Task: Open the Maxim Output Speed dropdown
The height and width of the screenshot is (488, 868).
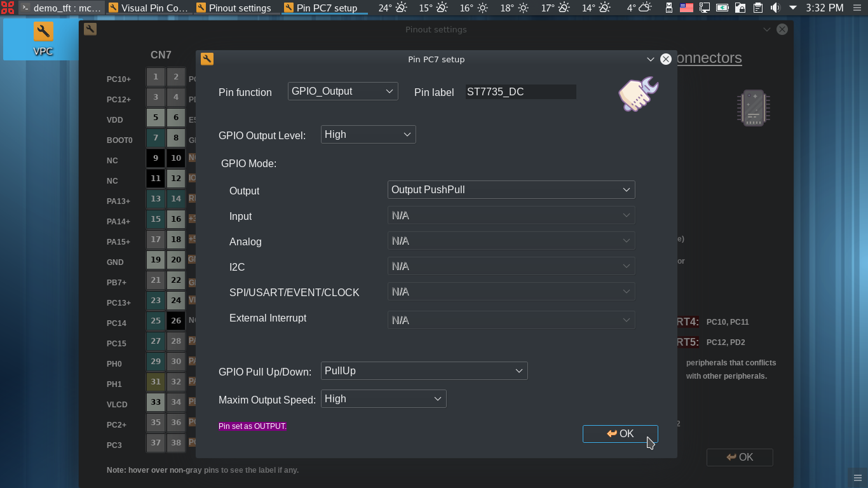Action: point(383,399)
